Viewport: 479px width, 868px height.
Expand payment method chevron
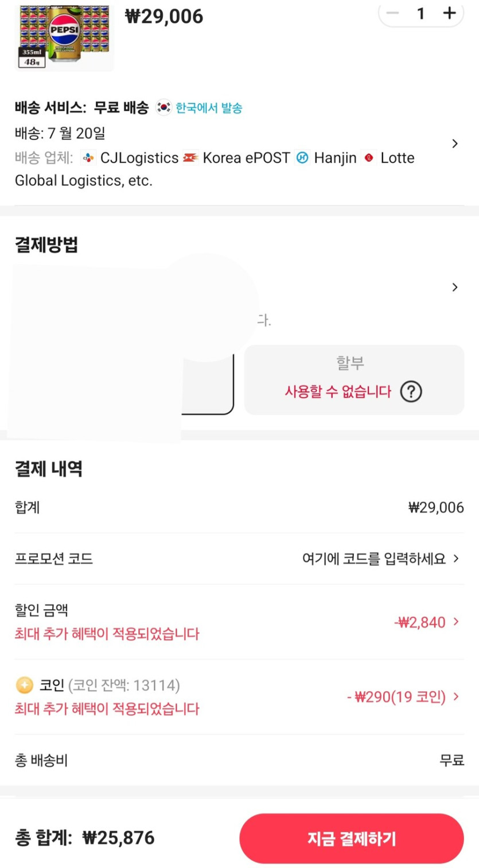click(455, 287)
